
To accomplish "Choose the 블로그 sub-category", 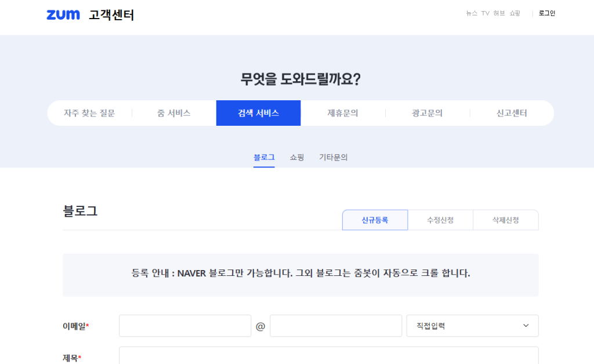I will pos(264,157).
